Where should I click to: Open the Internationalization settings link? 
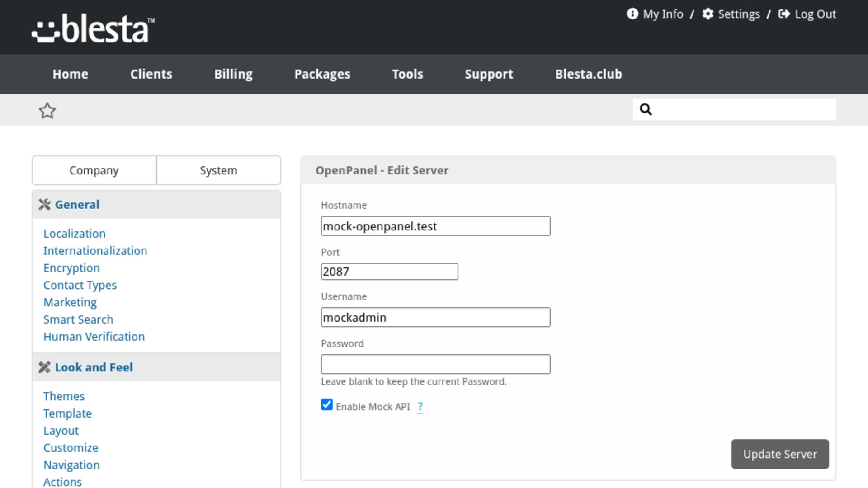(95, 251)
